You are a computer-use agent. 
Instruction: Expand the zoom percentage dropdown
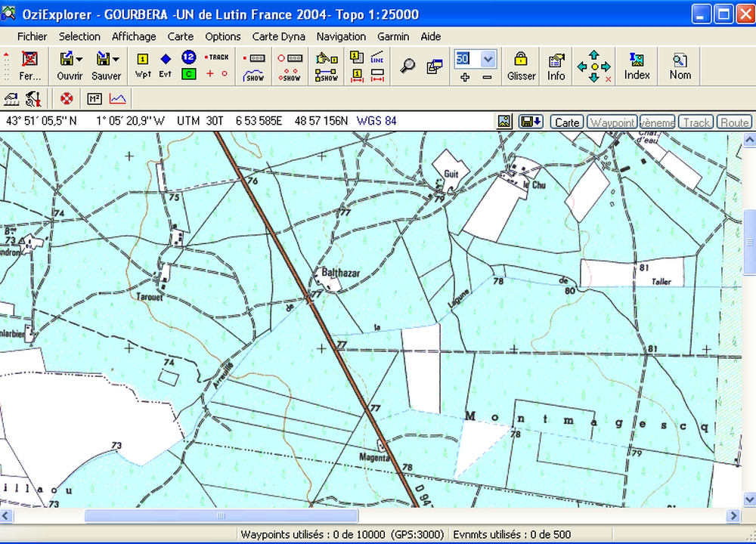tap(488, 59)
